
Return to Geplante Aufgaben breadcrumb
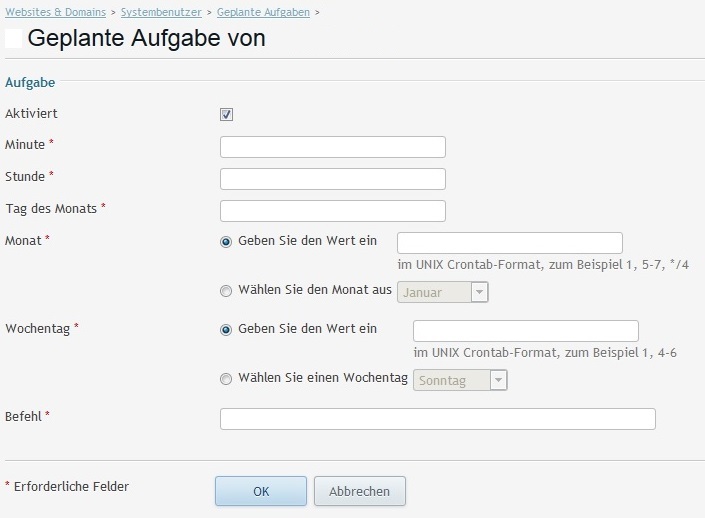click(263, 12)
